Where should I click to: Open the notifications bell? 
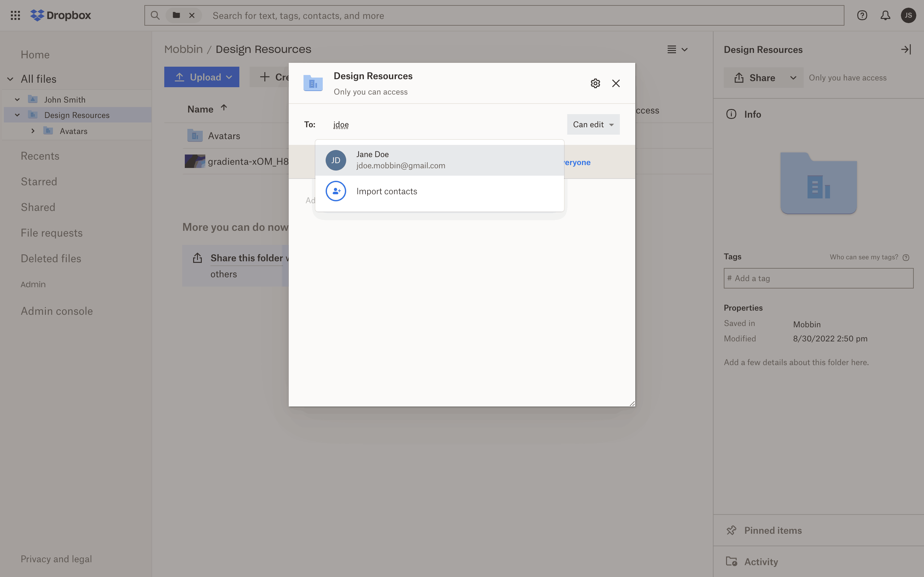coord(885,15)
